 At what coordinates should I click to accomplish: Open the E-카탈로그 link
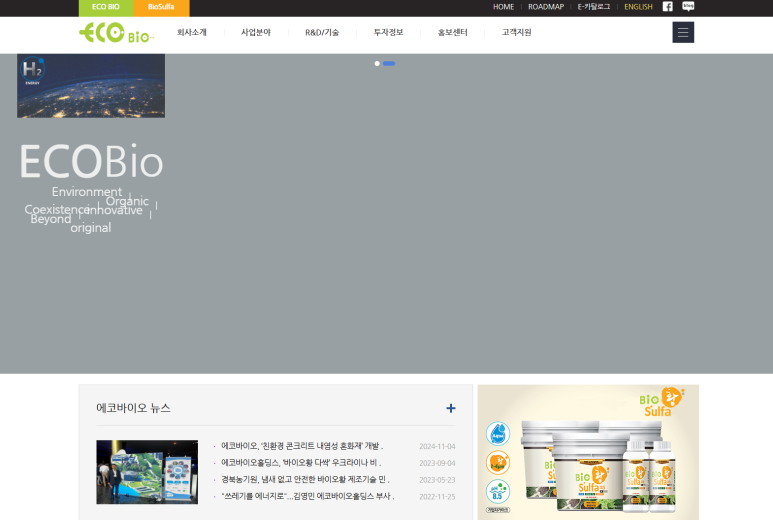click(x=594, y=7)
